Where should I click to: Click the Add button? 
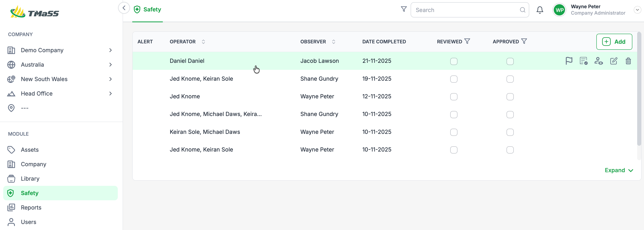(x=614, y=42)
